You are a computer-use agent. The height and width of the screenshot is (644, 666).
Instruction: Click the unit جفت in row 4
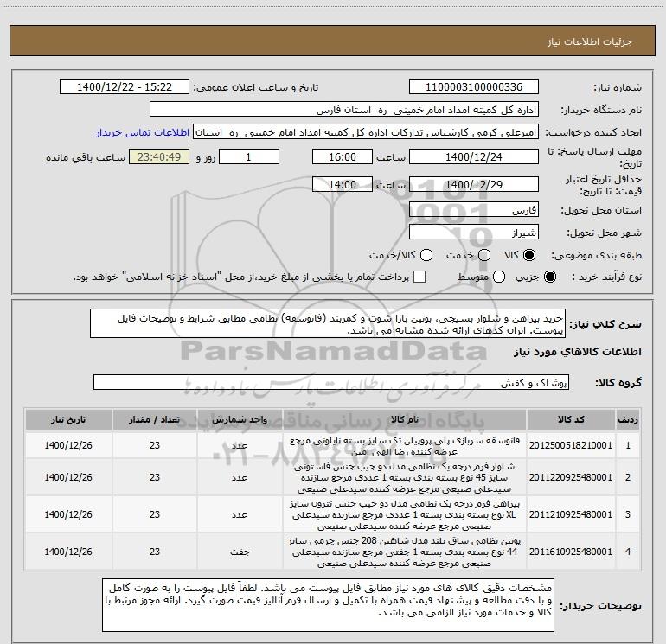(240, 552)
